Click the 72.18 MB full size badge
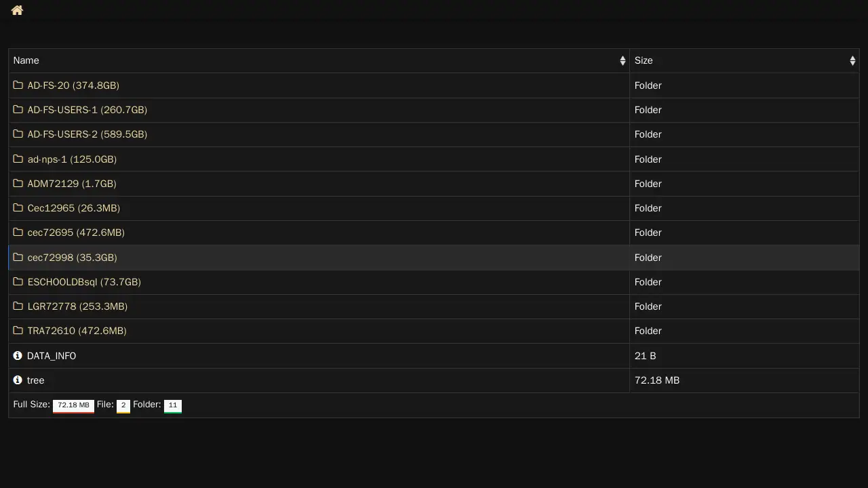The height and width of the screenshot is (488, 868). (x=73, y=405)
